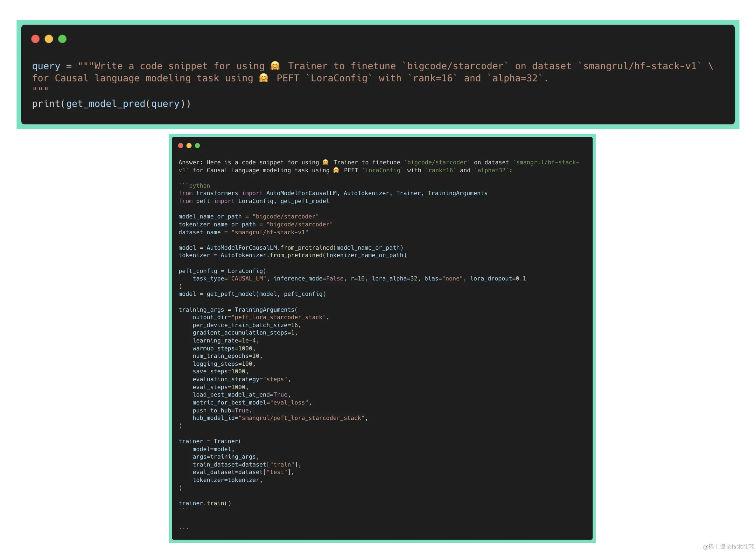Click the yellow minimize dot on query window
Viewport: 756px width, 552px height.
point(49,39)
